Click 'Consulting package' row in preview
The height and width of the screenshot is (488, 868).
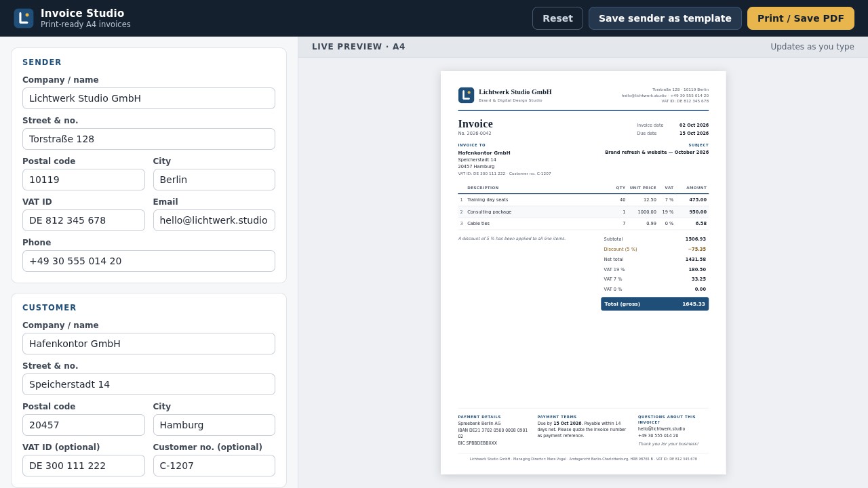[x=583, y=211]
